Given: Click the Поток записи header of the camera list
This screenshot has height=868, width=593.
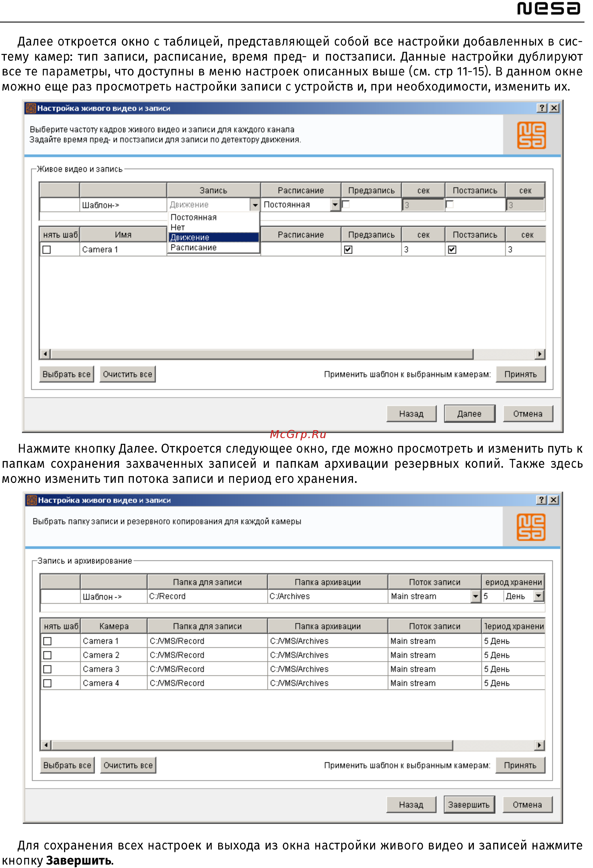Looking at the screenshot, I should pos(435,626).
